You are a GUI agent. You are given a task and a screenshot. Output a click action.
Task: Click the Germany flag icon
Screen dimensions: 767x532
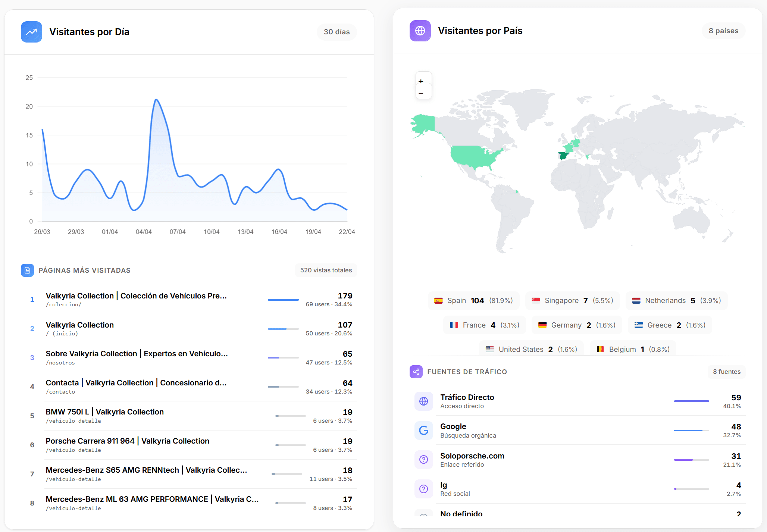point(542,325)
